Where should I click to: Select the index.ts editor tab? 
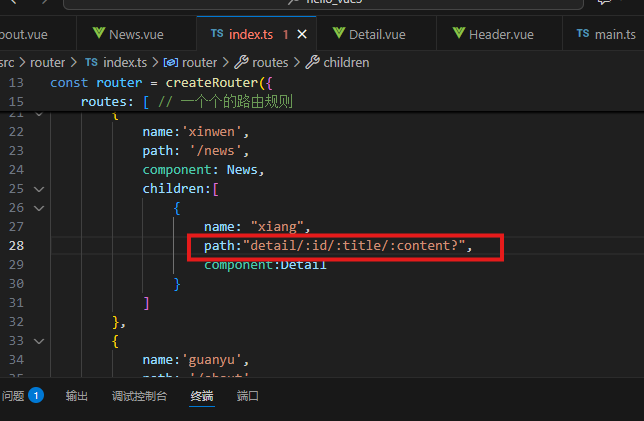(251, 34)
